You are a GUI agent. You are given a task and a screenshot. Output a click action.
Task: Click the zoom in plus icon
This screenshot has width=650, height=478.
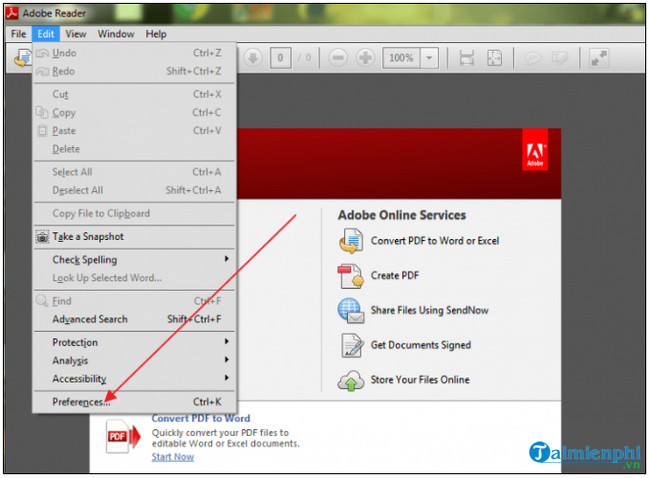(365, 58)
